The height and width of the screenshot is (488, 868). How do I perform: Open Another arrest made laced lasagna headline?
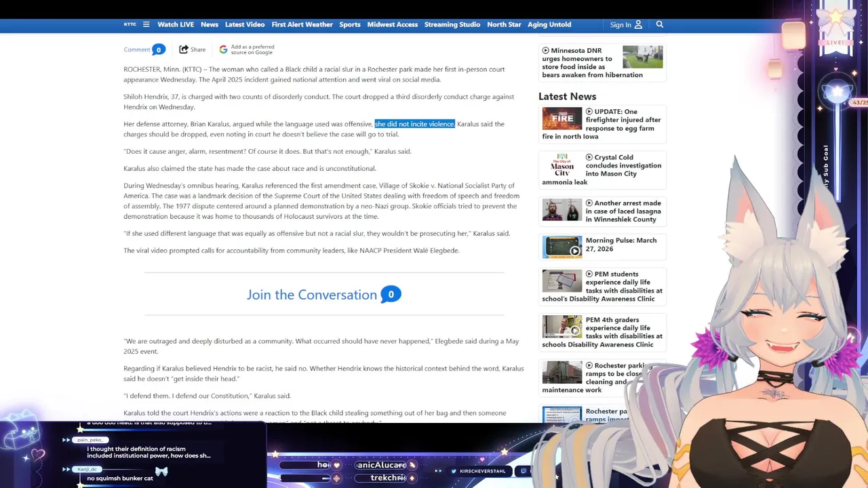coord(623,211)
